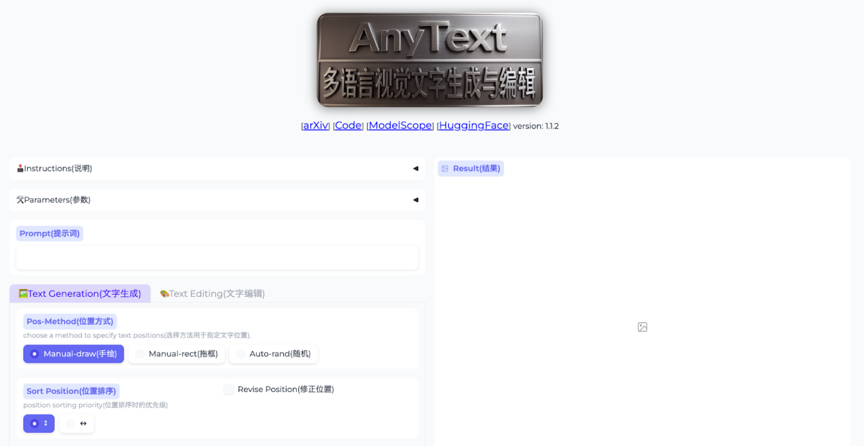Screen dimensions: 868x446
Task: Select the Auto-rand(随机) position method
Action: click(274, 353)
